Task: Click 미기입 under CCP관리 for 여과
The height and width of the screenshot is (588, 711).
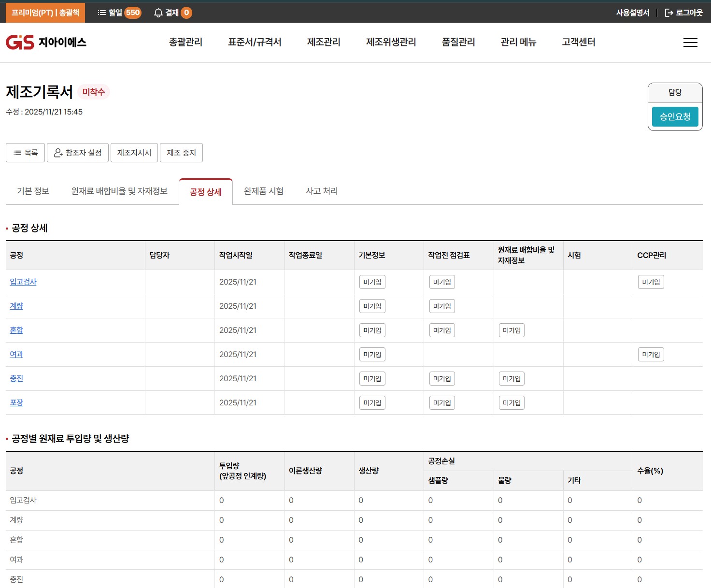Action: 651,355
